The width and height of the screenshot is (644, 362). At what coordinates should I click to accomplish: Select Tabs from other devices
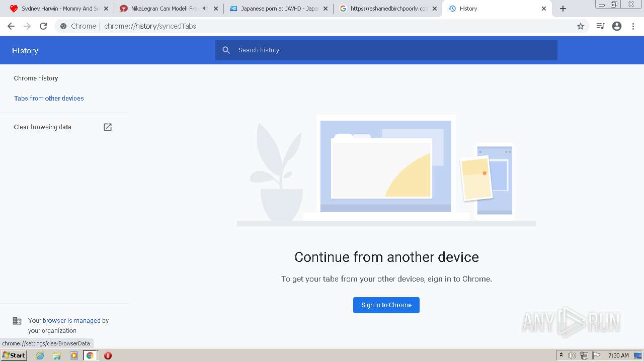tap(49, 99)
